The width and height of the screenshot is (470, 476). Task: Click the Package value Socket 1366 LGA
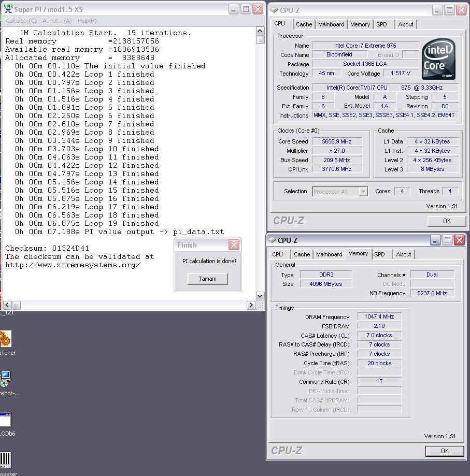[x=365, y=64]
